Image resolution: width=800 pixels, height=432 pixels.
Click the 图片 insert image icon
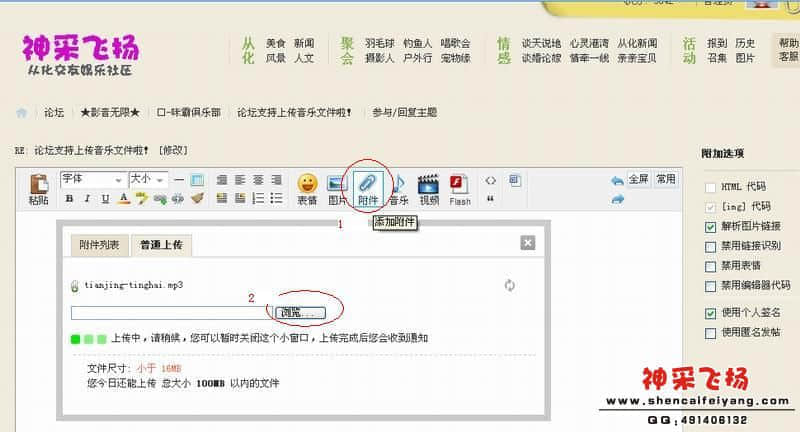(x=337, y=190)
